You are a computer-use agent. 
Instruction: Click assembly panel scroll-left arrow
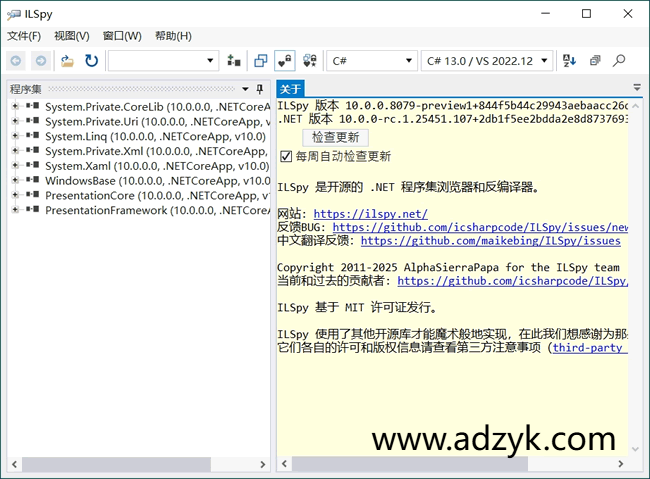(x=15, y=464)
